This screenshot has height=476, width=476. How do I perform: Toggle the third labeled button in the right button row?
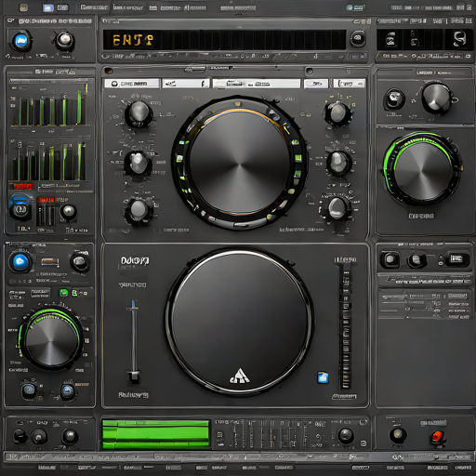coord(456,258)
